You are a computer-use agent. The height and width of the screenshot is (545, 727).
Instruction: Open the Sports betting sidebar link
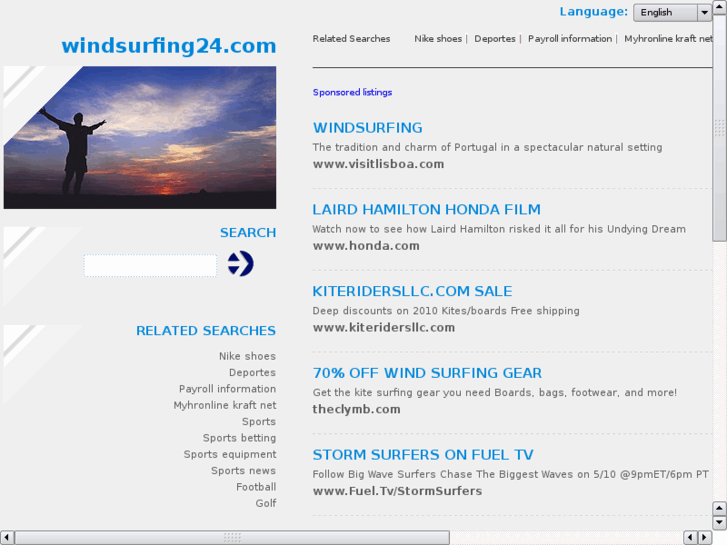pos(239,438)
